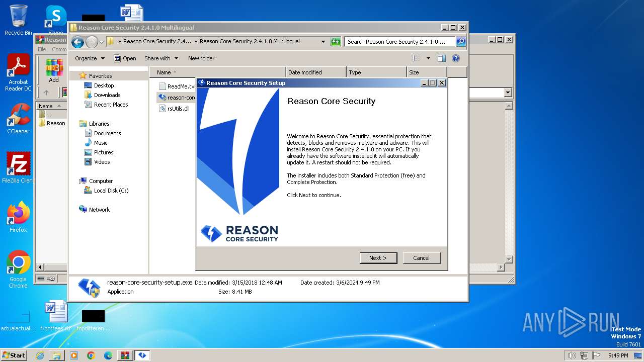This screenshot has width=644, height=362.
Task: Select reason-core setup file in list
Action: tap(177, 98)
